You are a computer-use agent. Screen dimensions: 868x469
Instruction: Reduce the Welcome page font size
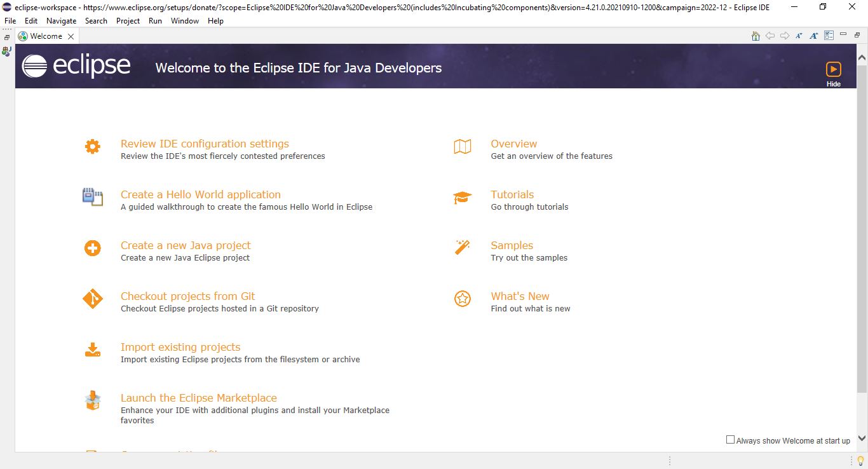pyautogui.click(x=799, y=36)
